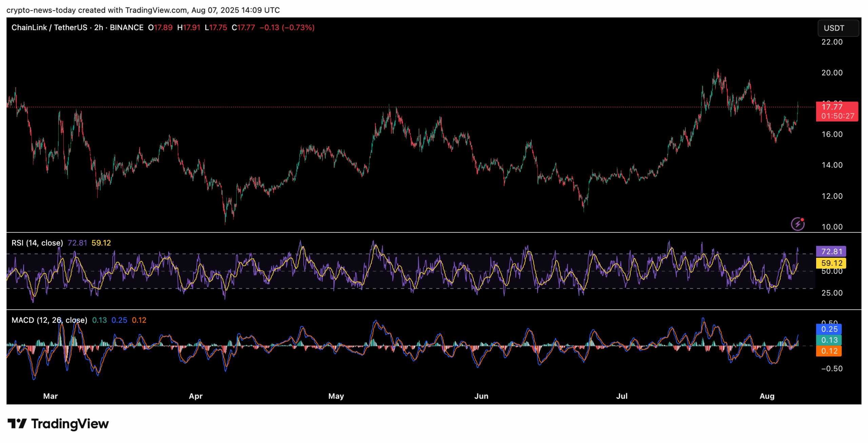Click the Aug label on time axis
Viewport: 868px width, 443px height.
pyautogui.click(x=767, y=396)
